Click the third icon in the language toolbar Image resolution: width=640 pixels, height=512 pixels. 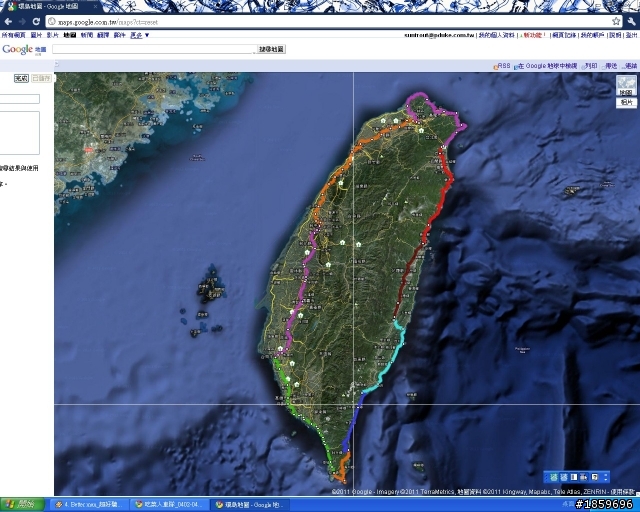pyautogui.click(x=574, y=477)
